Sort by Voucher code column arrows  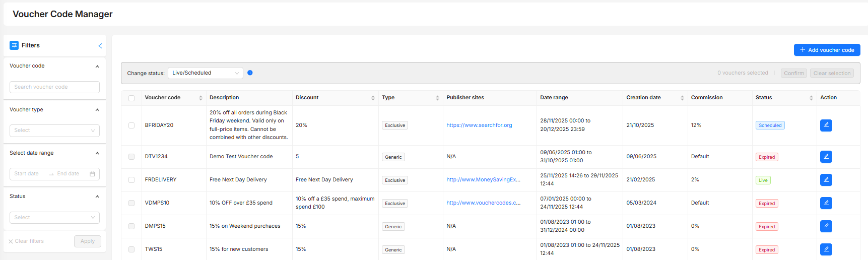click(201, 98)
